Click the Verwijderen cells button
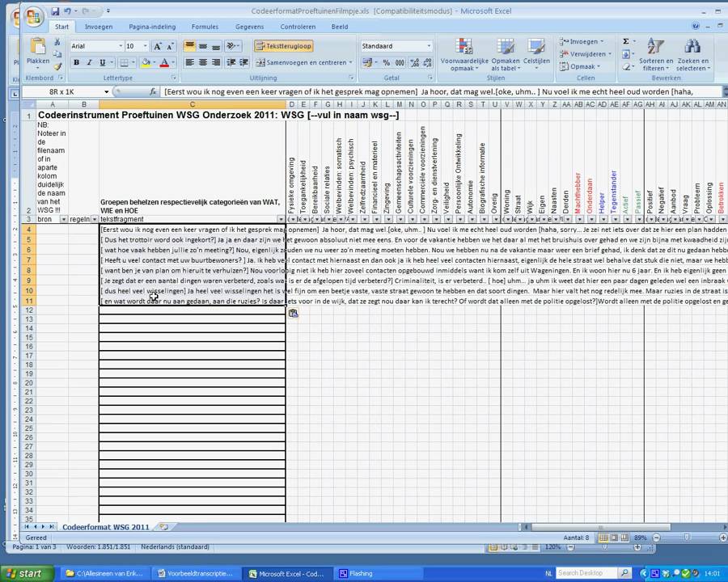Screen dimensions: 728x582 coord(585,54)
